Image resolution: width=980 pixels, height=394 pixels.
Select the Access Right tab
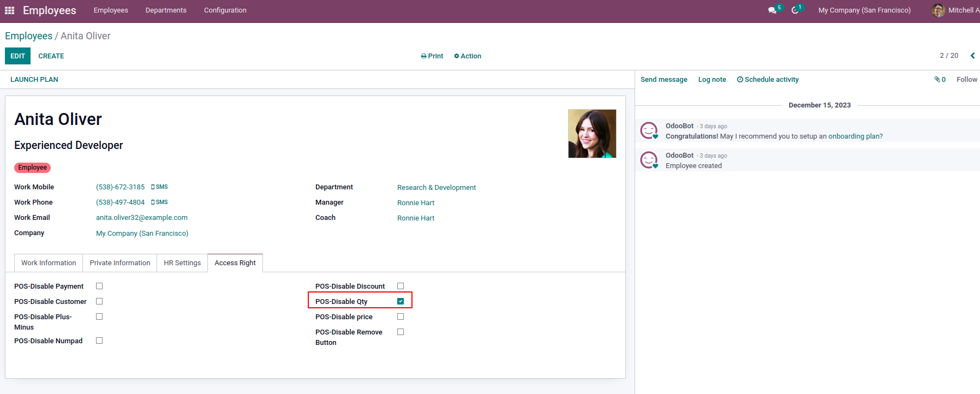tap(235, 263)
